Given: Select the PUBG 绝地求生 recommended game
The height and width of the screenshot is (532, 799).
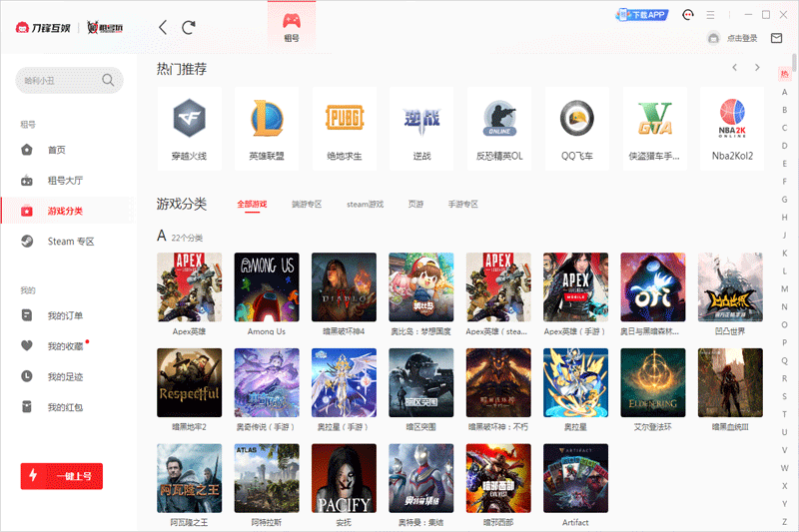Looking at the screenshot, I should coord(345,128).
